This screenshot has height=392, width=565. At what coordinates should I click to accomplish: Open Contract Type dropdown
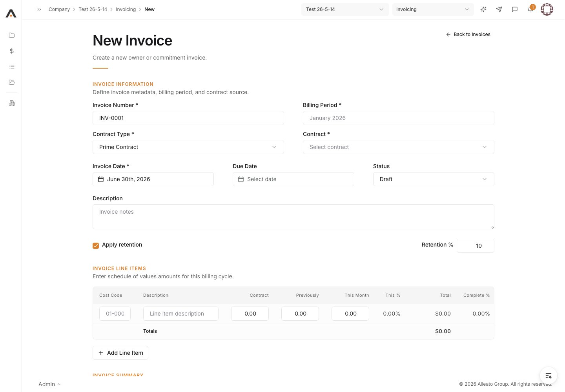188,147
